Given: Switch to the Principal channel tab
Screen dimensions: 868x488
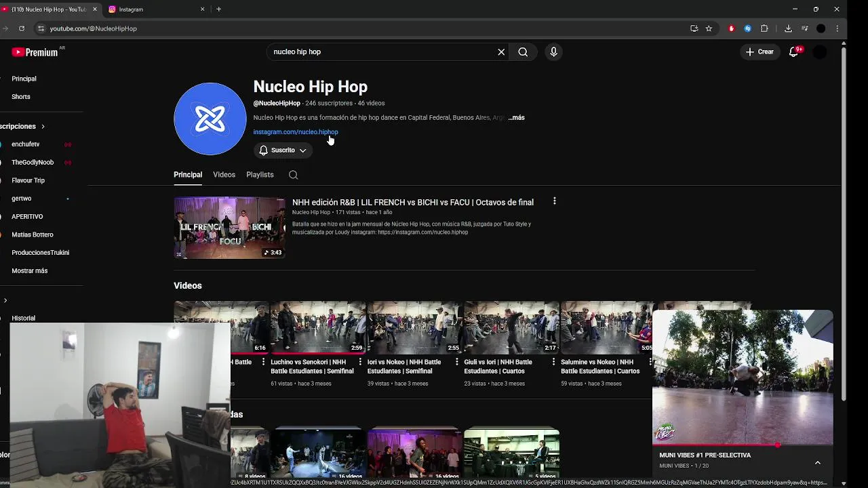Looking at the screenshot, I should point(188,175).
